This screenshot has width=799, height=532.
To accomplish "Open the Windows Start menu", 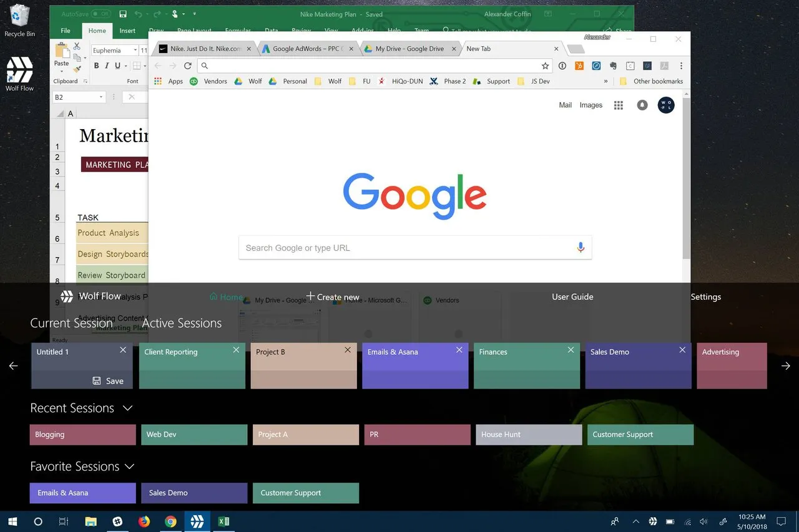I will pyautogui.click(x=13, y=521).
